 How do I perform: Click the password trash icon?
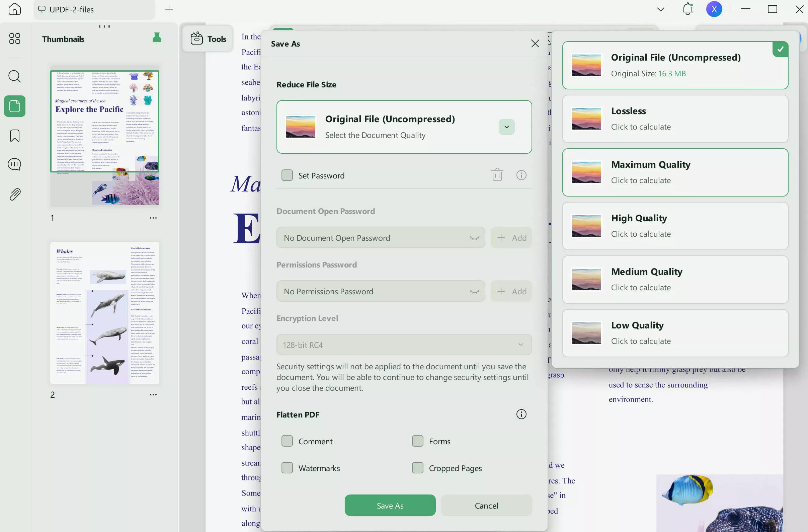[x=497, y=175]
